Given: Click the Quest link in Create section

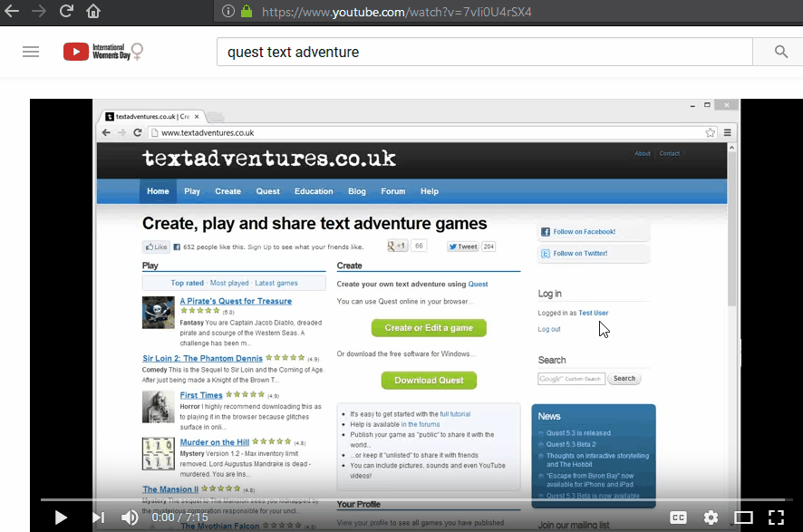Looking at the screenshot, I should click(x=478, y=285).
